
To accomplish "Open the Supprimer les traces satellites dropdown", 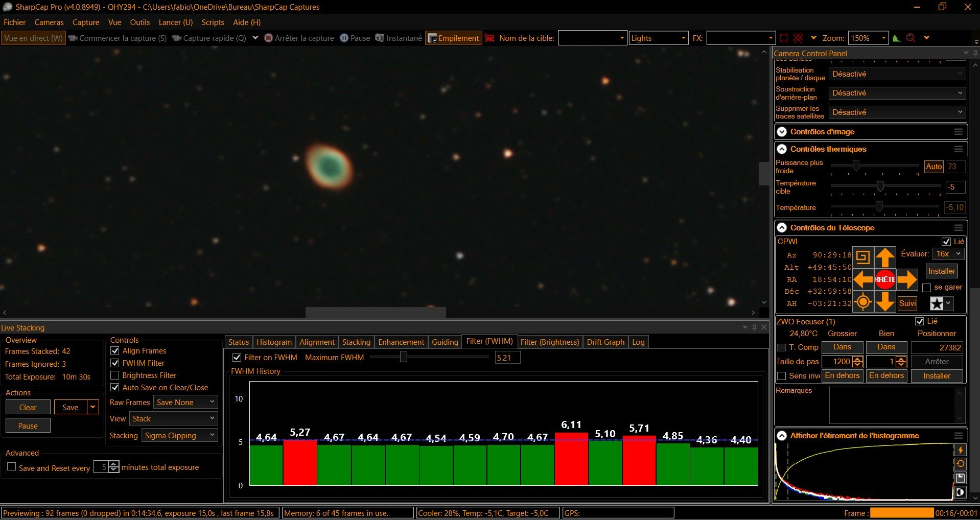I will tap(898, 112).
